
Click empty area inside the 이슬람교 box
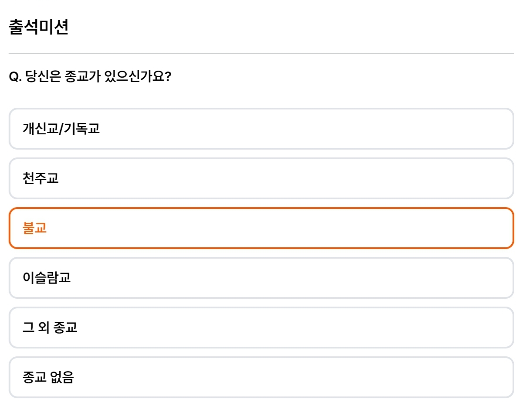305,278
